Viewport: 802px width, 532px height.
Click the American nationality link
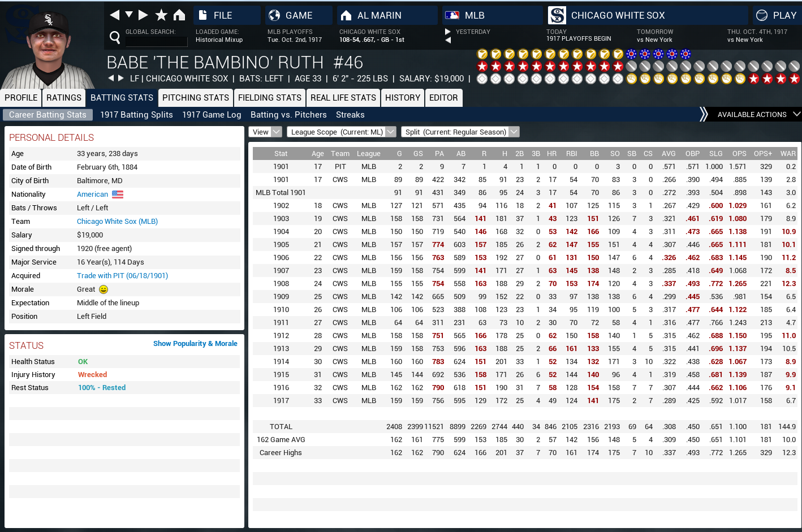(92, 194)
